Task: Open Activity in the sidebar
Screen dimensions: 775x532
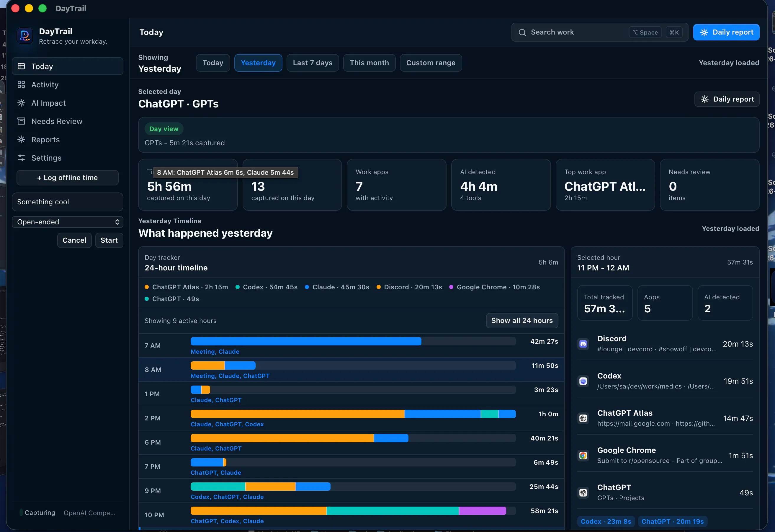Action: [x=68, y=85]
